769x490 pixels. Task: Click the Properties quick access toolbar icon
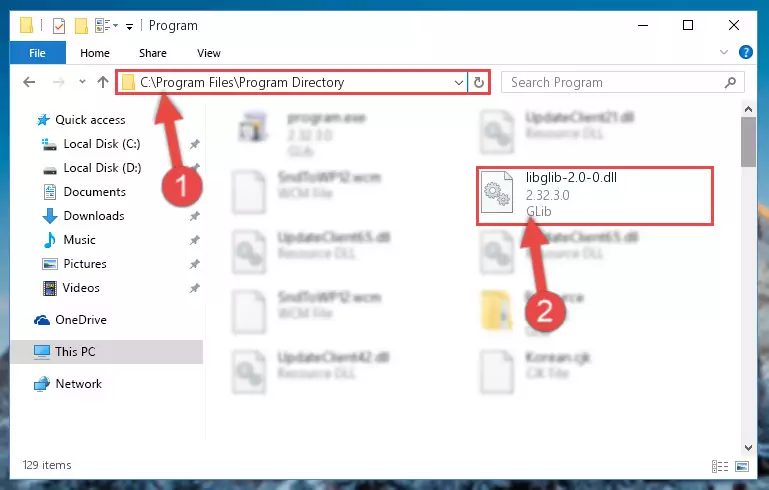(x=59, y=26)
